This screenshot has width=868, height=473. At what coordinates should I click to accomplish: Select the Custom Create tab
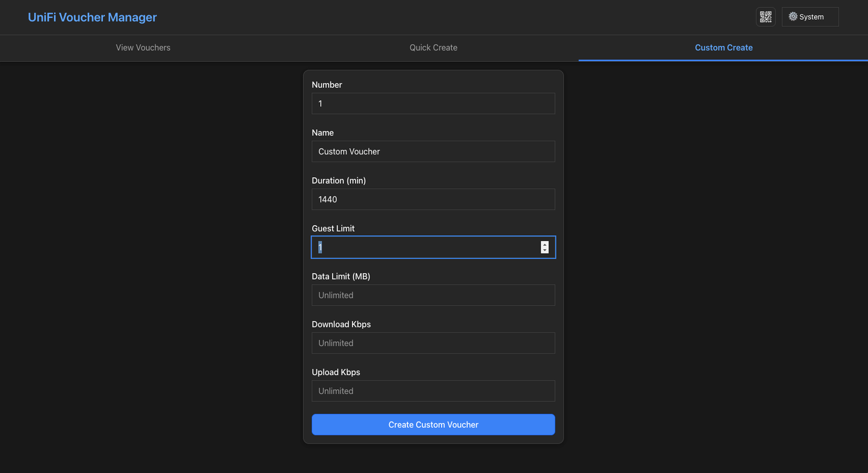coord(723,47)
